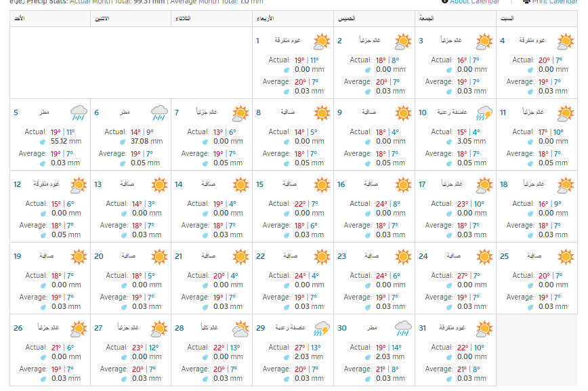The width and height of the screenshot is (588, 391).
Task: Click day 20's sun icon
Action: (x=159, y=257)
